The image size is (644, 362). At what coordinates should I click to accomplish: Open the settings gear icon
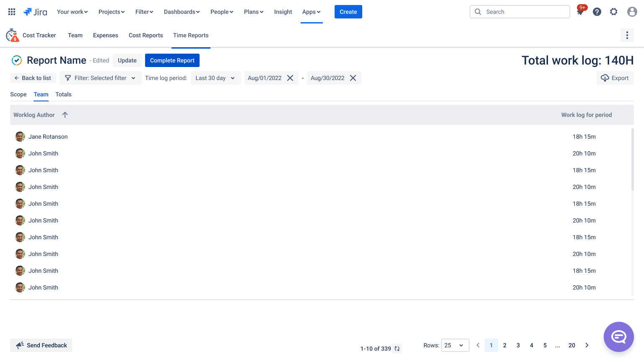pos(614,12)
